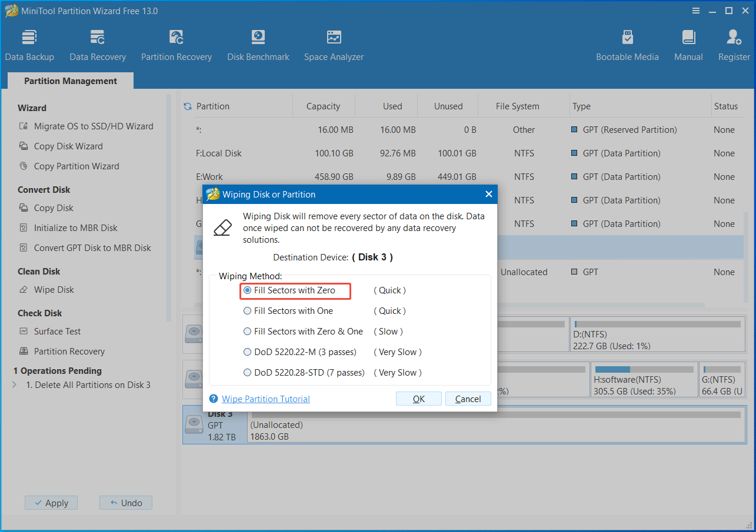The height and width of the screenshot is (532, 756).
Task: Open the Manual
Action: click(x=688, y=44)
